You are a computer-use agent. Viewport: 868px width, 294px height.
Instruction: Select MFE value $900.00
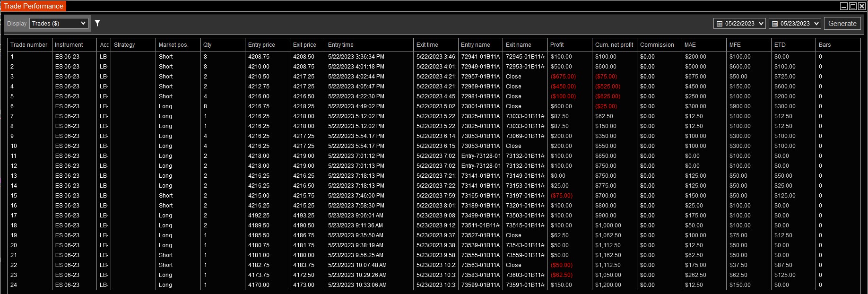pyautogui.click(x=740, y=106)
